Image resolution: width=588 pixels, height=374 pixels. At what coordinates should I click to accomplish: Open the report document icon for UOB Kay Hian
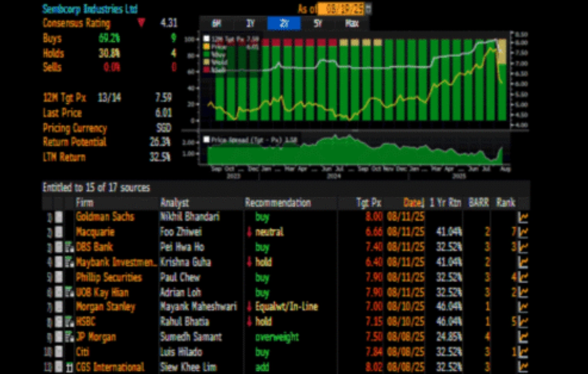click(69, 292)
